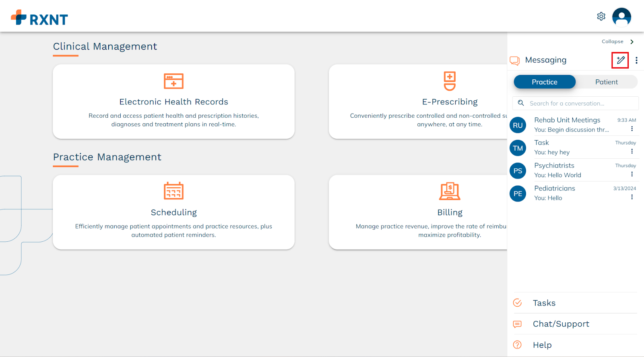Open the E-Prescribing card title
Image resolution: width=644 pixels, height=357 pixels.
pos(450,102)
